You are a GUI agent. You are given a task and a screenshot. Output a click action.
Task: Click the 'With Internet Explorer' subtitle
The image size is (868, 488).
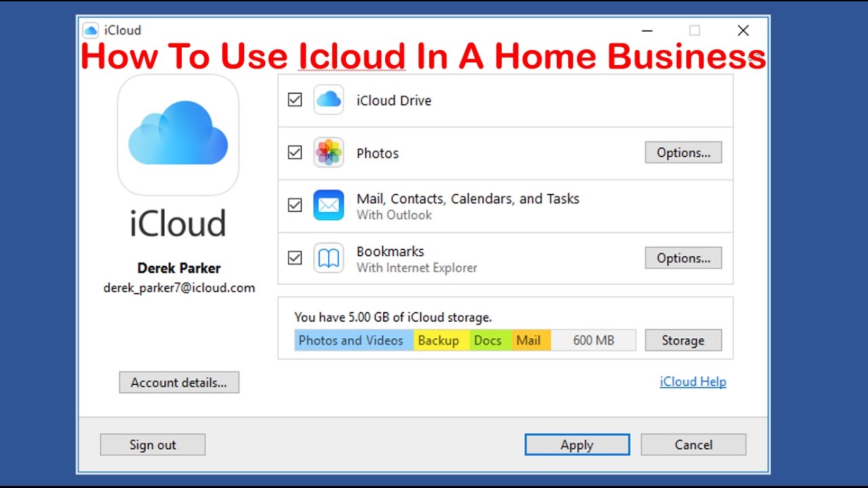pos(417,268)
